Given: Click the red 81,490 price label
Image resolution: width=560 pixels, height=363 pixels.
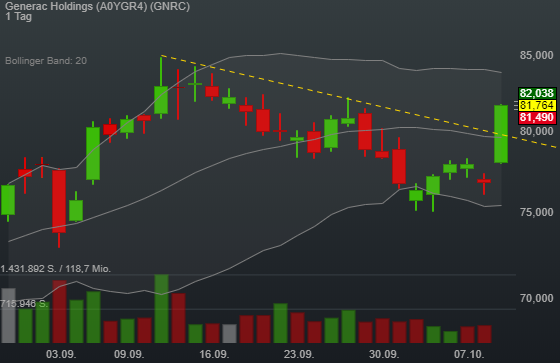Looking at the screenshot, I should [x=537, y=118].
